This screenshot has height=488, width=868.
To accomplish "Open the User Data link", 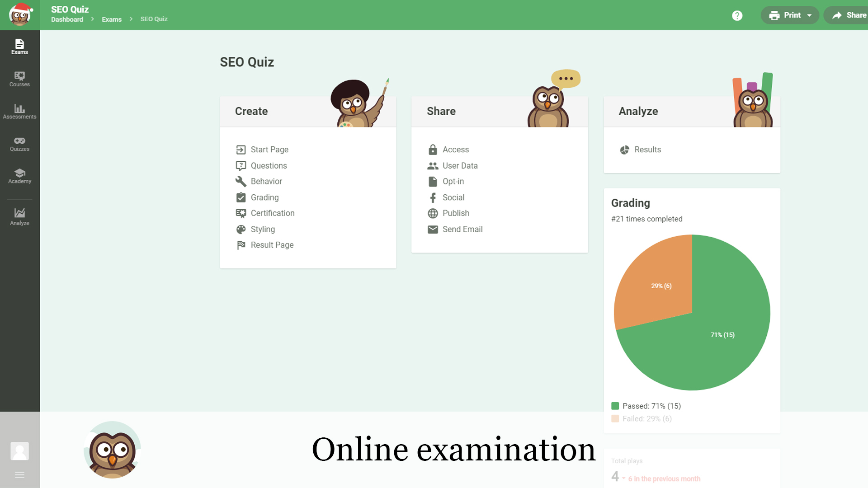I will tap(460, 166).
